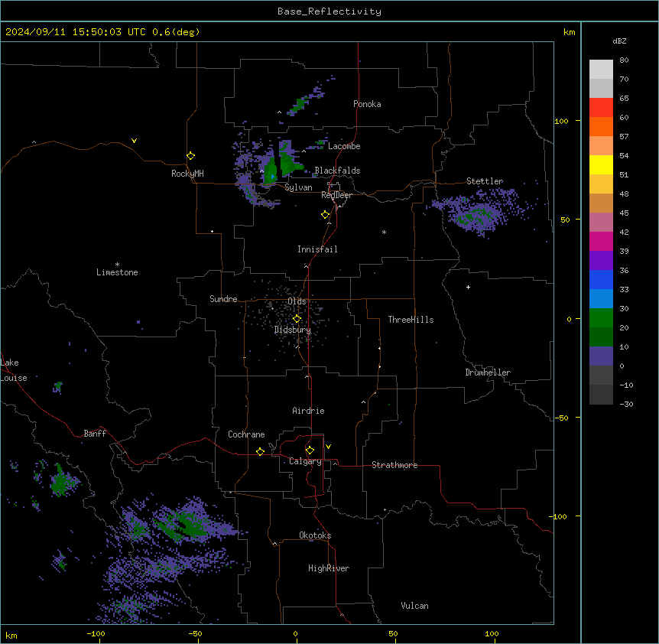Screen dimensions: 659x644
Task: Click the -30 value at the scale bottom
Action: pyautogui.click(x=626, y=404)
